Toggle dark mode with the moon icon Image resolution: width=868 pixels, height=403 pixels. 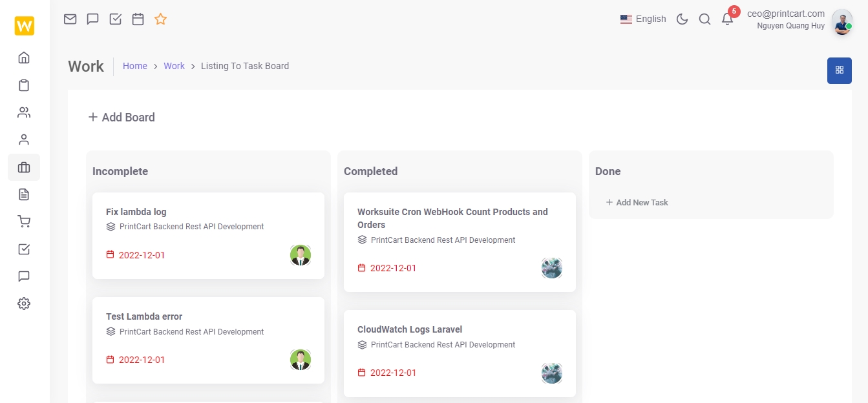pyautogui.click(x=682, y=19)
